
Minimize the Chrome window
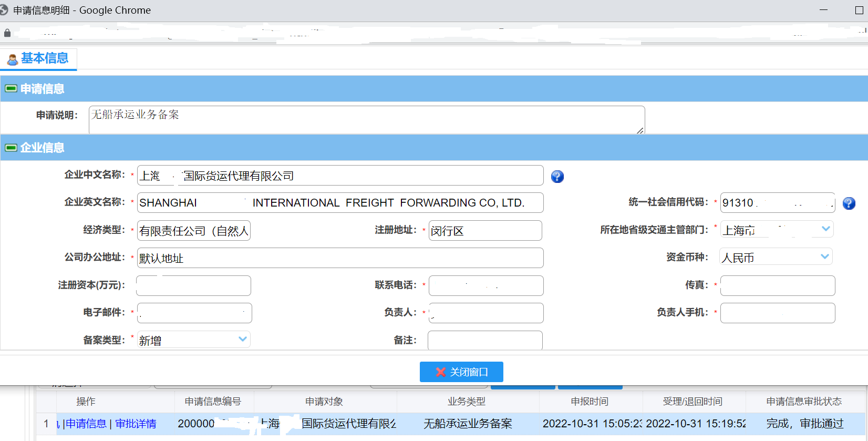pos(823,10)
